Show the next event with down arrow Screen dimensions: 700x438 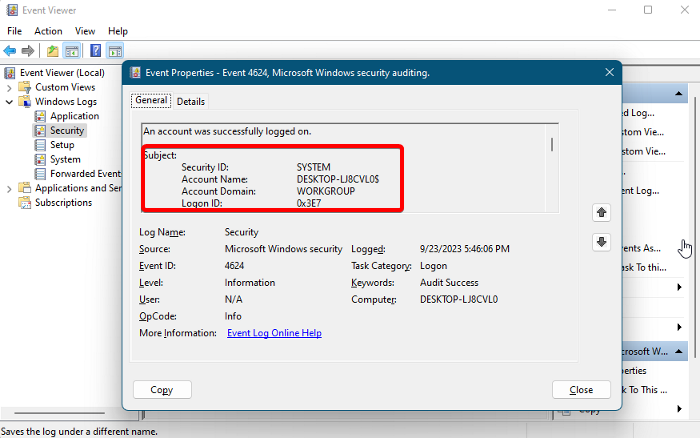tap(601, 242)
